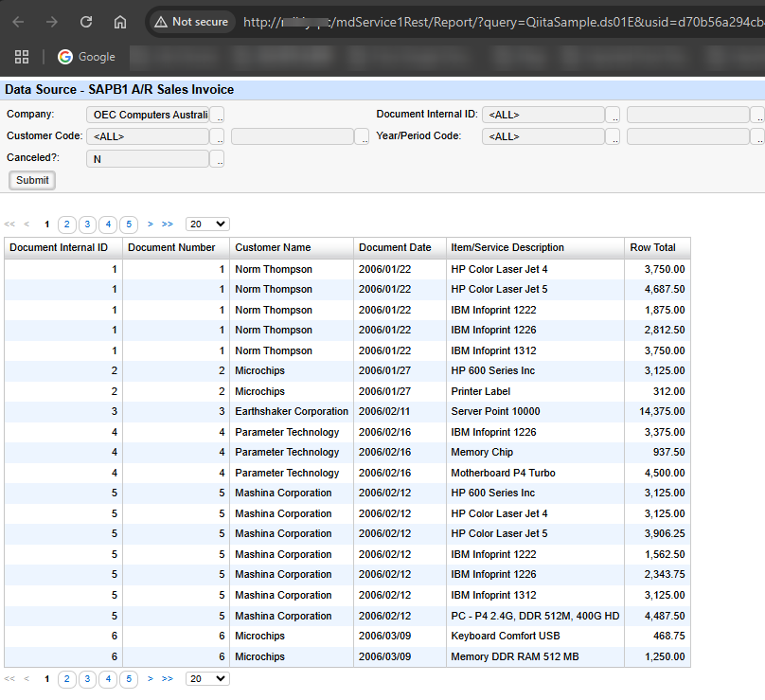Screen dimensions: 765x700
Task: Click the 2006/02/11 document date cell
Action: click(400, 411)
